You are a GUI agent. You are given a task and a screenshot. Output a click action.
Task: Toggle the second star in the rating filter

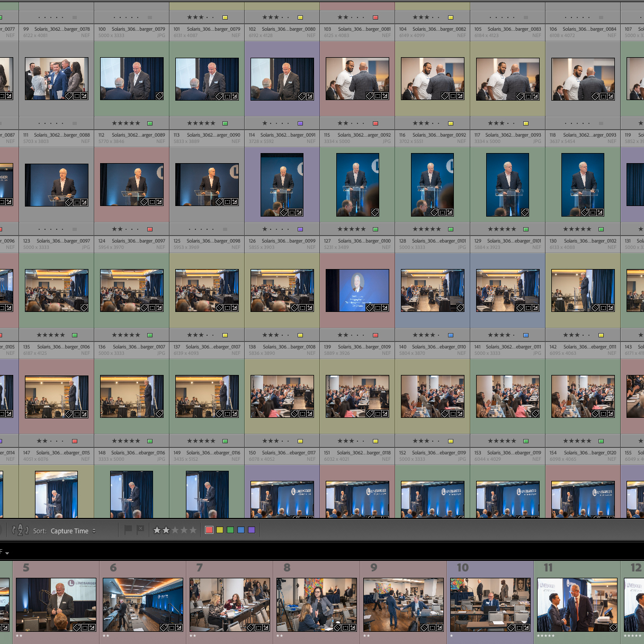coord(167,530)
